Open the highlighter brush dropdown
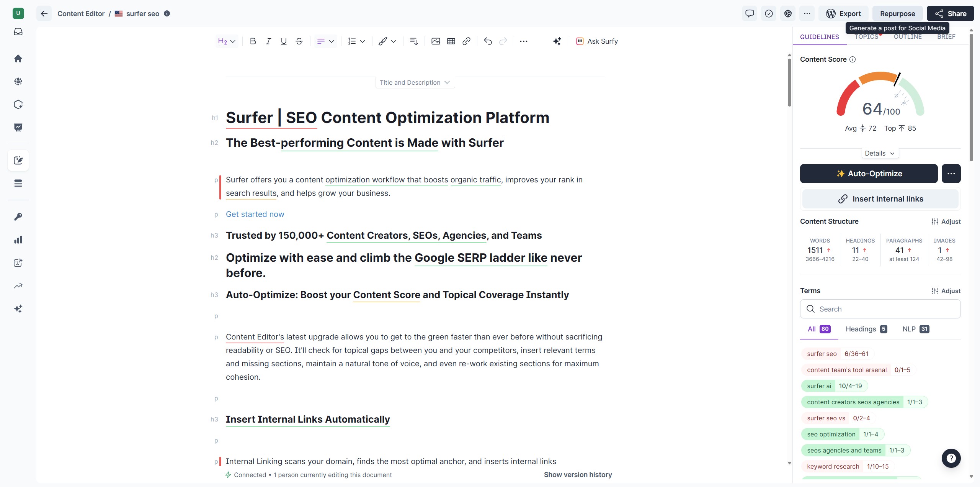The width and height of the screenshot is (980, 487). click(387, 41)
